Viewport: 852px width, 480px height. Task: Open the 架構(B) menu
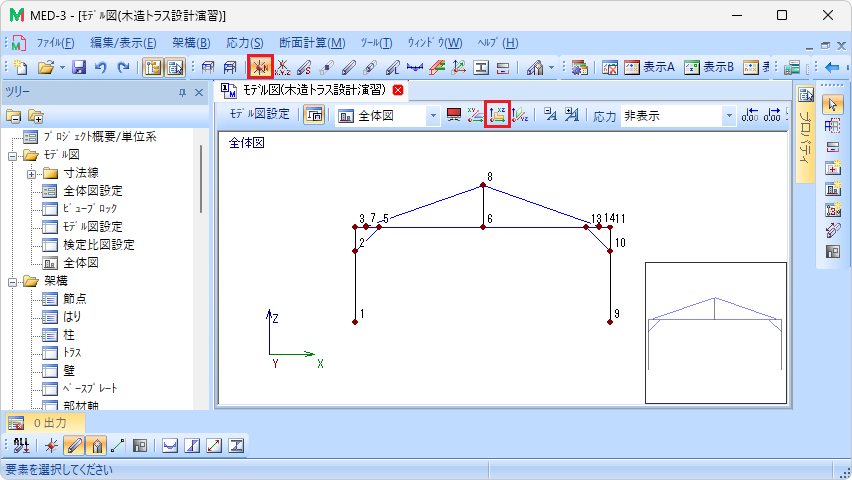point(190,43)
